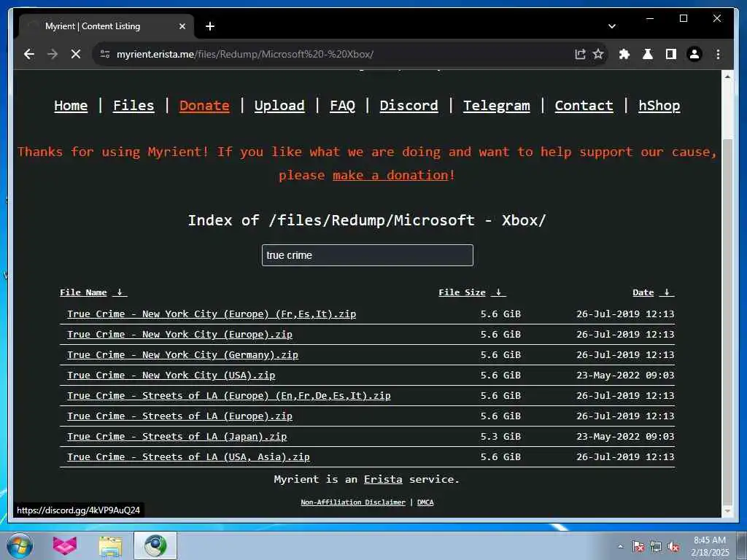Open the Discord navigation link

click(409, 106)
